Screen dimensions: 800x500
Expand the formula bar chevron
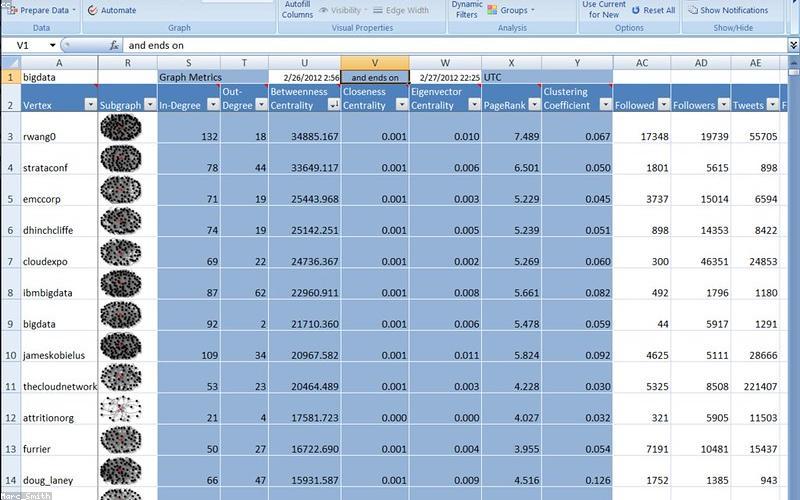793,45
